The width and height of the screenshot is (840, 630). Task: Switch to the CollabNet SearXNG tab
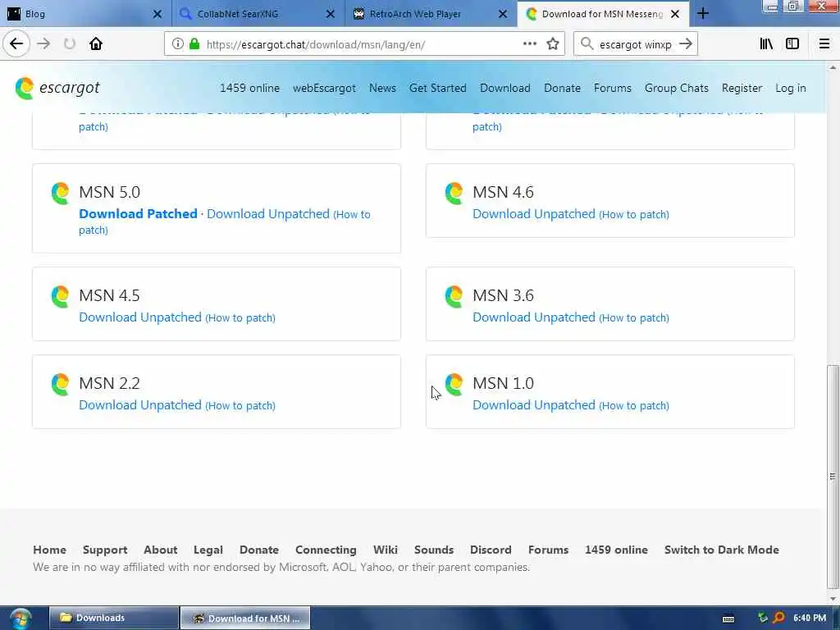[x=258, y=14]
